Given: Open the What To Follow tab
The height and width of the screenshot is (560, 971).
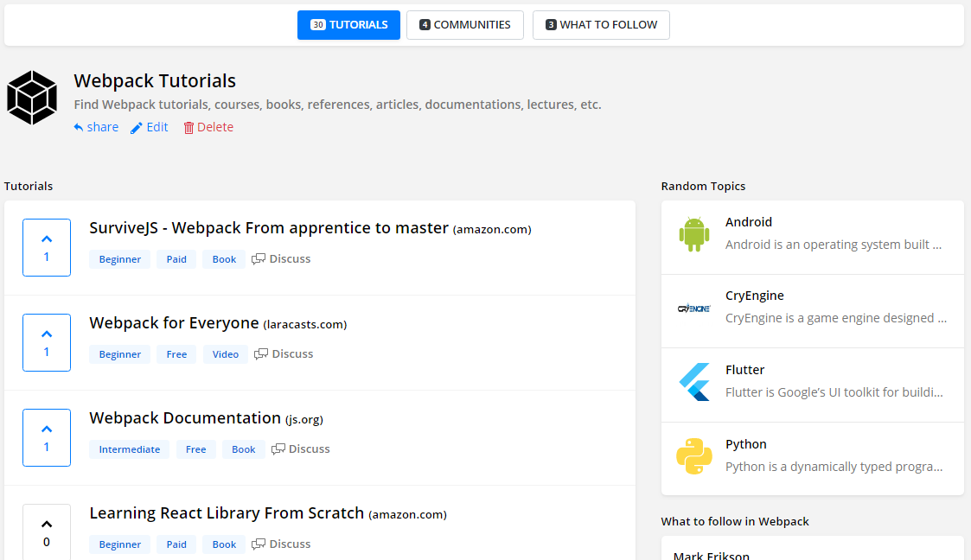Looking at the screenshot, I should [x=601, y=25].
